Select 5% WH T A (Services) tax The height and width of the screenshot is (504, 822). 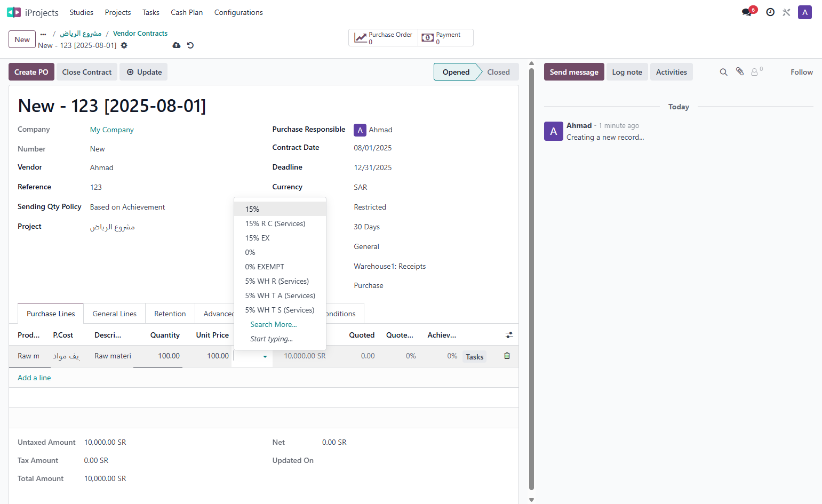(x=280, y=295)
